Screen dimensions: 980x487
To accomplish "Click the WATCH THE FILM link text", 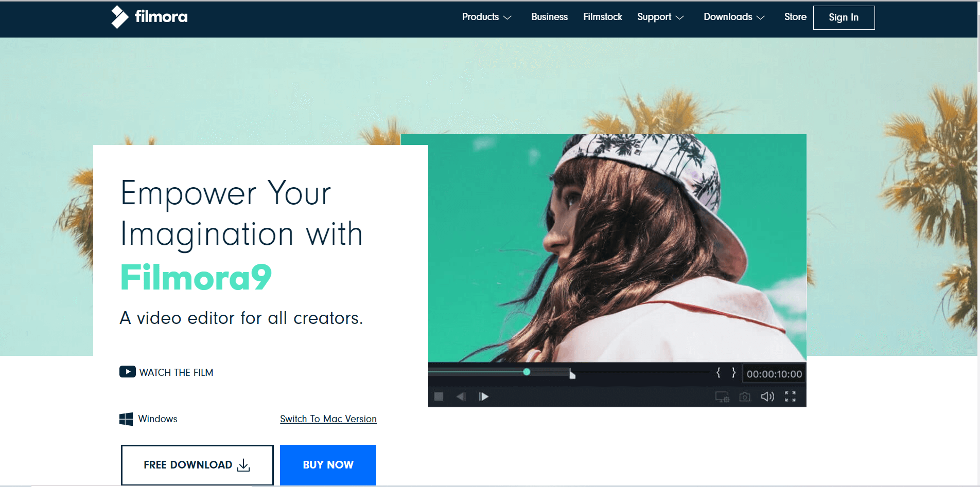I will pos(176,372).
